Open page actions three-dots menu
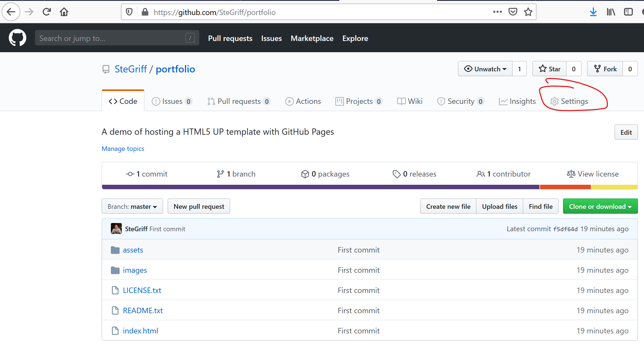 point(497,12)
